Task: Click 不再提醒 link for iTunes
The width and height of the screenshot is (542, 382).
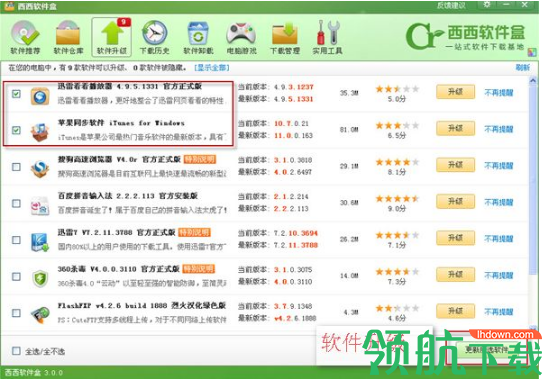Action: [499, 129]
